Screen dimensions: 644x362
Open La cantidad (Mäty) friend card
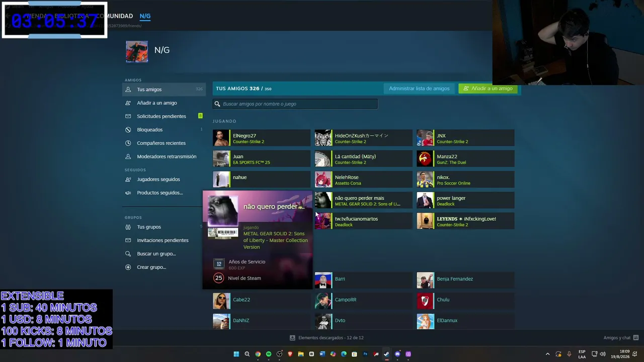click(x=364, y=159)
